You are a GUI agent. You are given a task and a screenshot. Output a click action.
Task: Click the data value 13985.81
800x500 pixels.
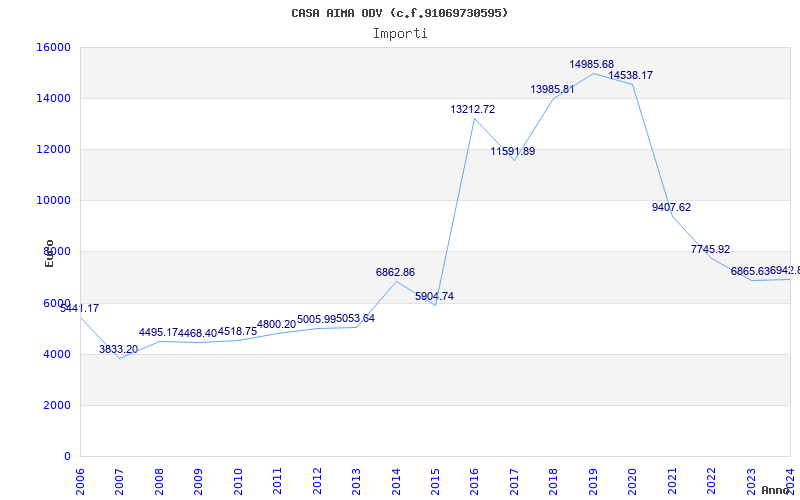[553, 90]
